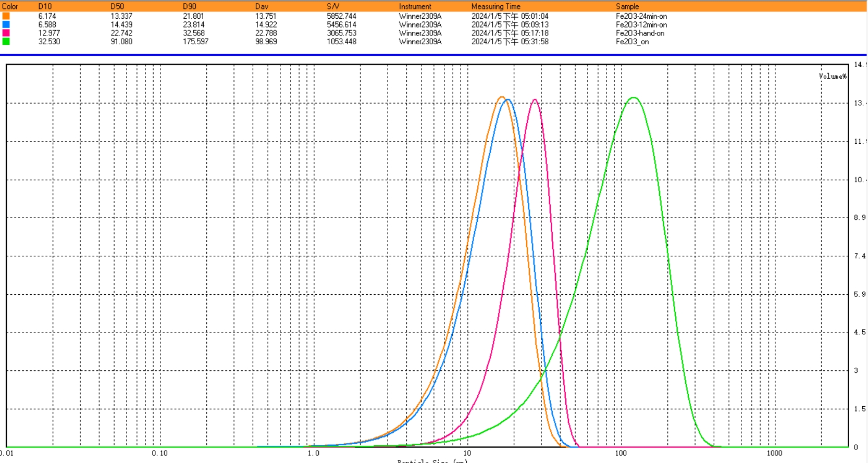
Task: Select the Fe2O3-12min-on sample entry
Action: point(641,24)
